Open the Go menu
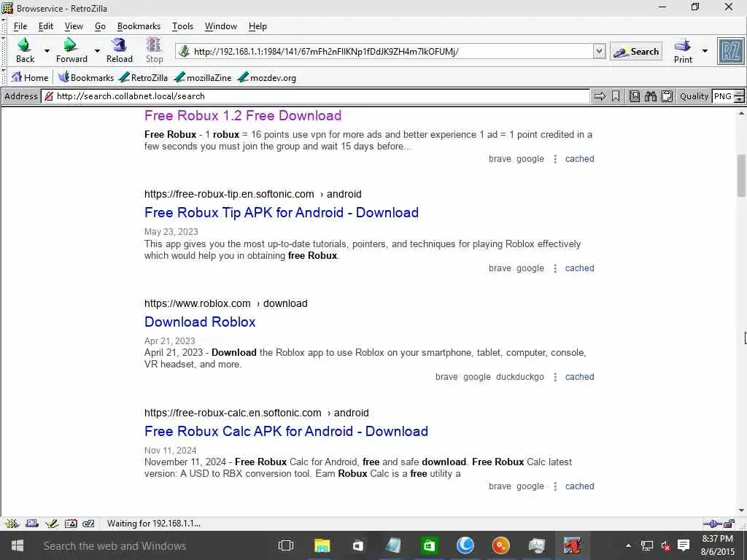The height and width of the screenshot is (560, 747). (100, 26)
